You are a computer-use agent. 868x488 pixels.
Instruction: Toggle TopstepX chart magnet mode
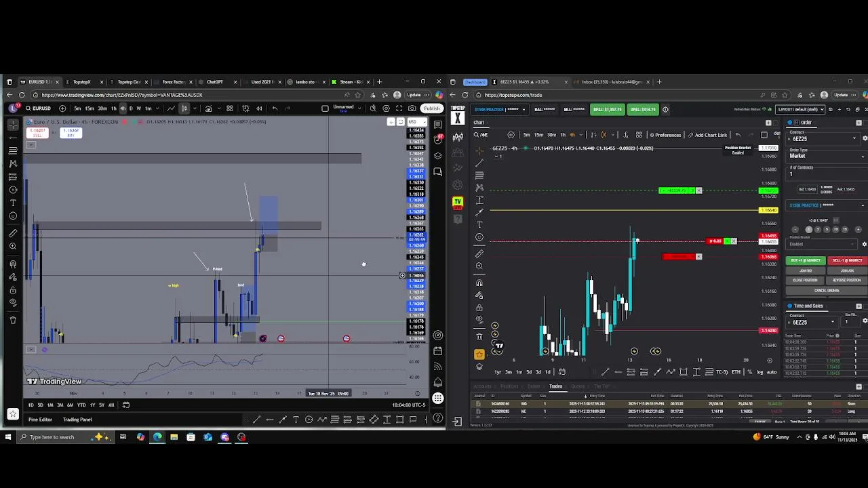479,283
